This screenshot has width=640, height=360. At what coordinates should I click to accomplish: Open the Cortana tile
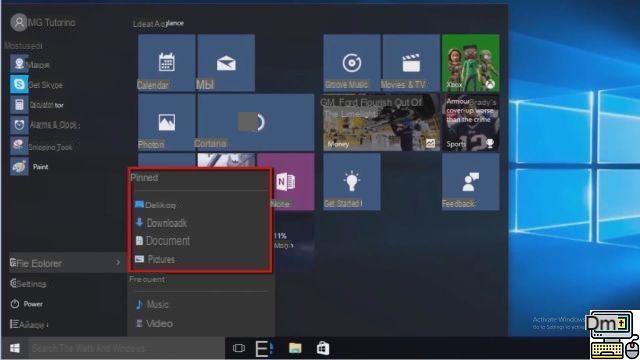(256, 122)
